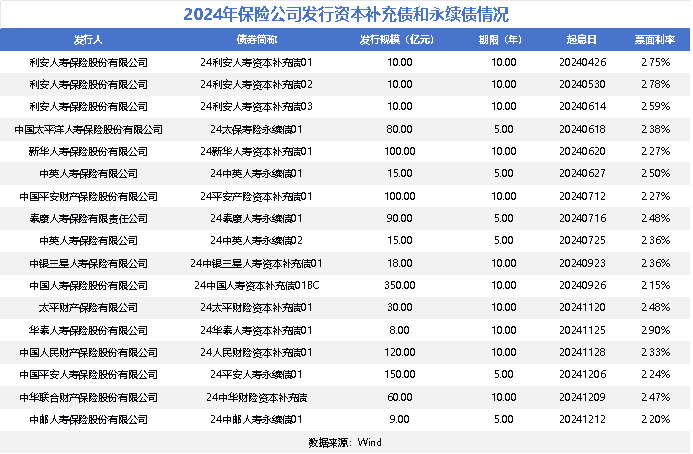
Task: Select the 发行人 column header
Action: 88,40
